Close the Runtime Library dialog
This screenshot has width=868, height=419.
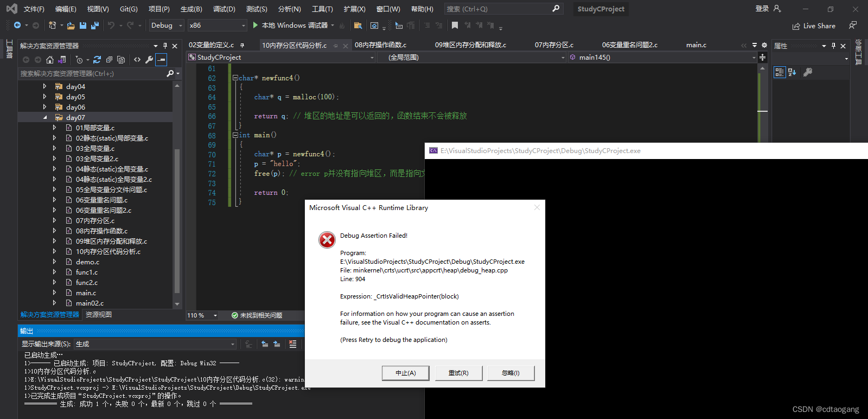point(537,207)
